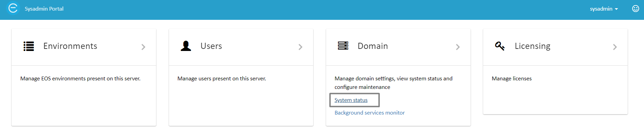
Task: Expand the Domain card chevron
Action: click(458, 47)
